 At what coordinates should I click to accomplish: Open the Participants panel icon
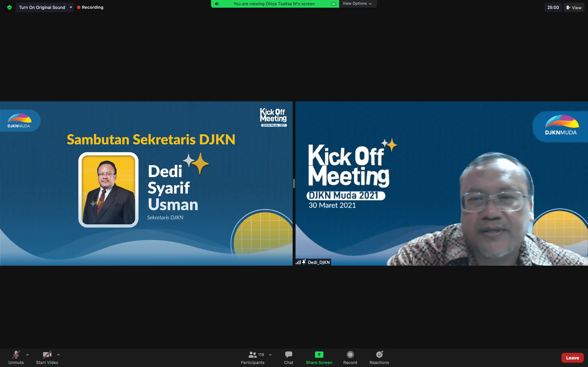click(253, 355)
